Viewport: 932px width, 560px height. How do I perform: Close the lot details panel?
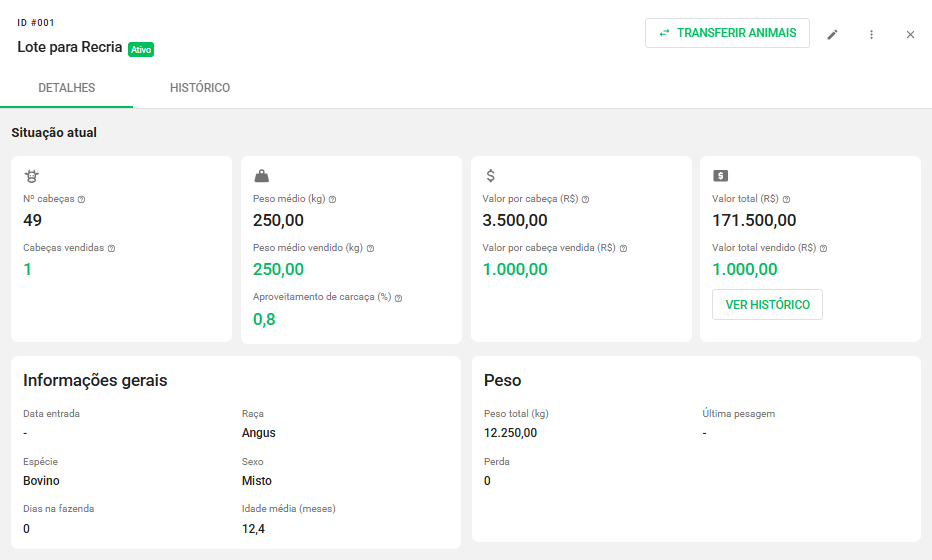click(910, 34)
